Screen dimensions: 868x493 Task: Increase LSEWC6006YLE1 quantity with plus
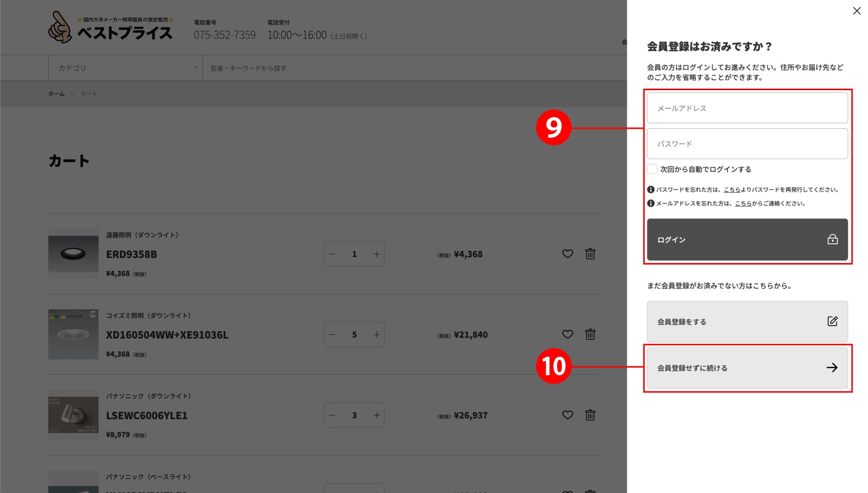[x=376, y=415]
